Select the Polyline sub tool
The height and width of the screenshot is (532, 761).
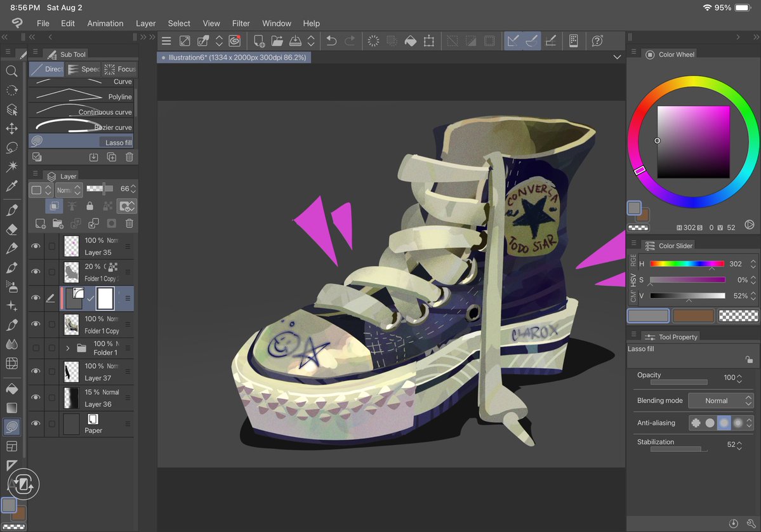point(81,96)
